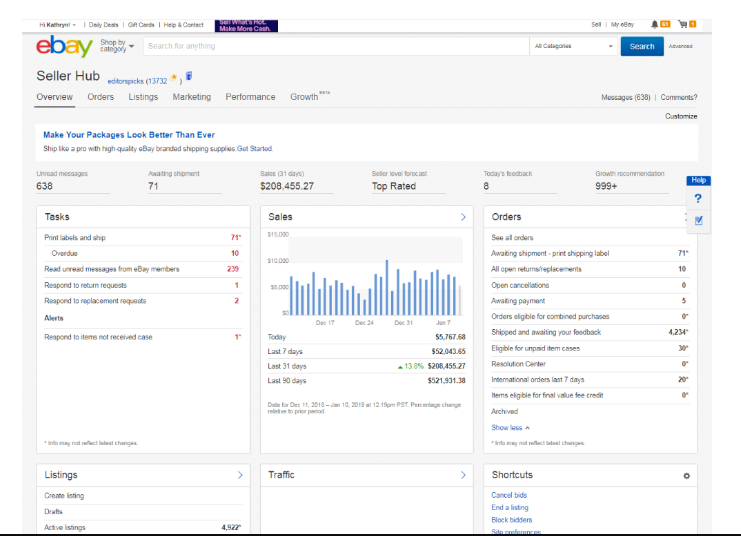Switch to Performance tab
The width and height of the screenshot is (741, 536).
250,97
